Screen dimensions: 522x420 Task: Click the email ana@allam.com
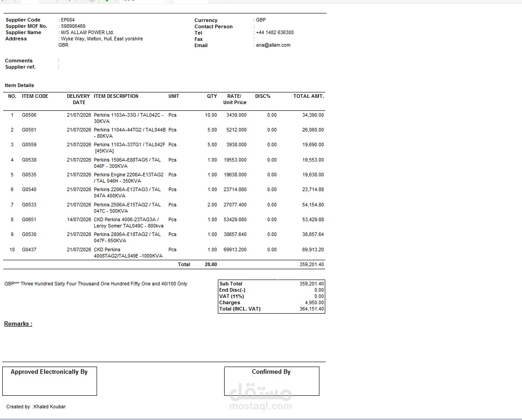(273, 45)
